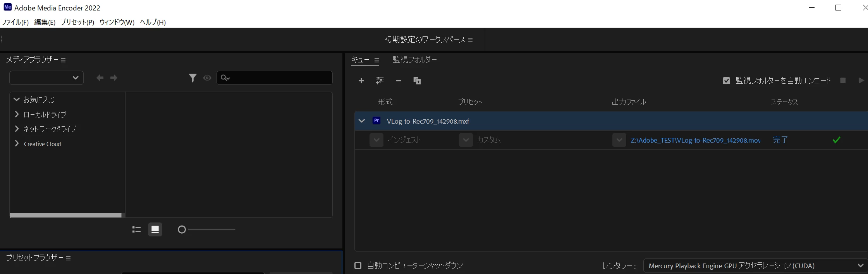Click the プリセット column header
This screenshot has height=274, width=868.
click(470, 102)
